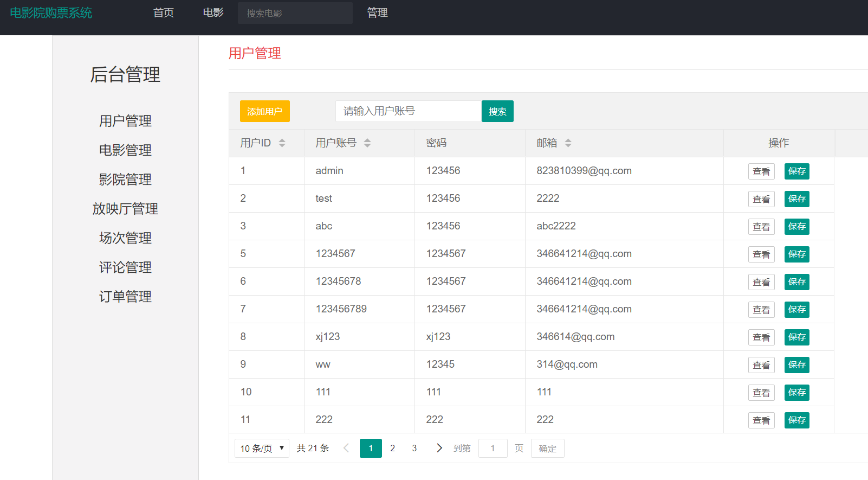Focus the 请输入用户账号 search field

(x=408, y=111)
